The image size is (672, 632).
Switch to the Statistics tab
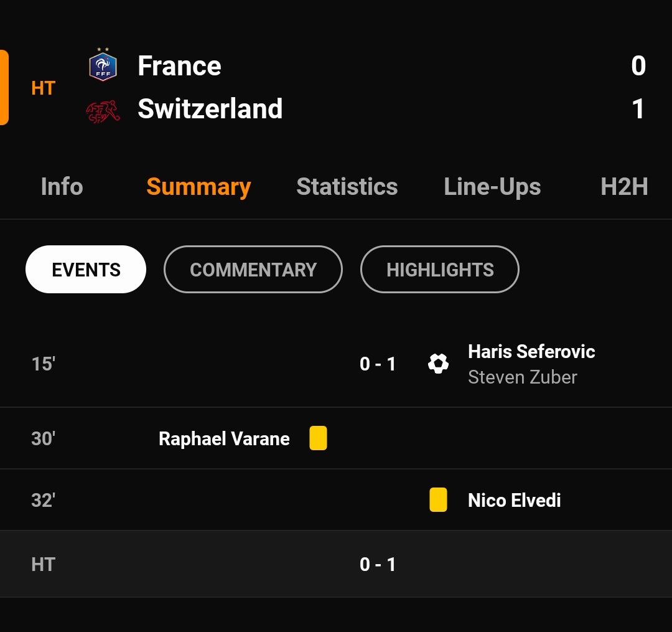(347, 187)
